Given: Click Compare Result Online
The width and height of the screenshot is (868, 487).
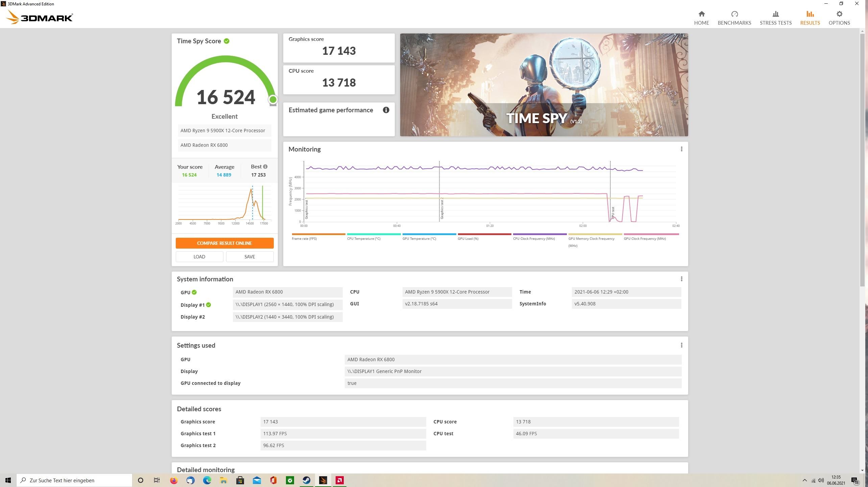Looking at the screenshot, I should click(x=224, y=243).
